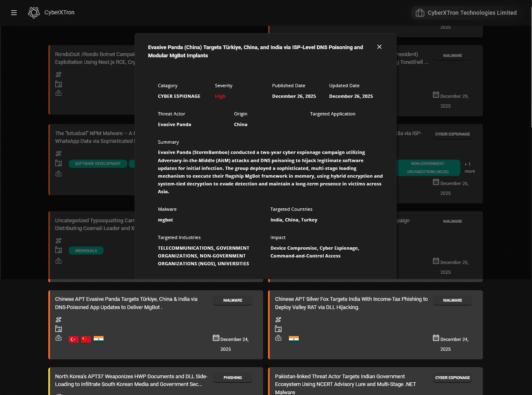The height and width of the screenshot is (395, 532).
Task: Close the Evasive Panda detail dialog
Action: tap(379, 47)
